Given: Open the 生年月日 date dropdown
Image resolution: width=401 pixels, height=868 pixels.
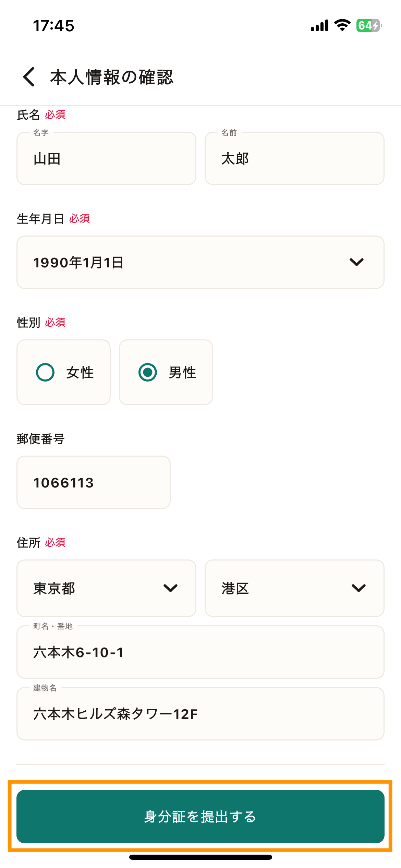Looking at the screenshot, I should click(200, 262).
